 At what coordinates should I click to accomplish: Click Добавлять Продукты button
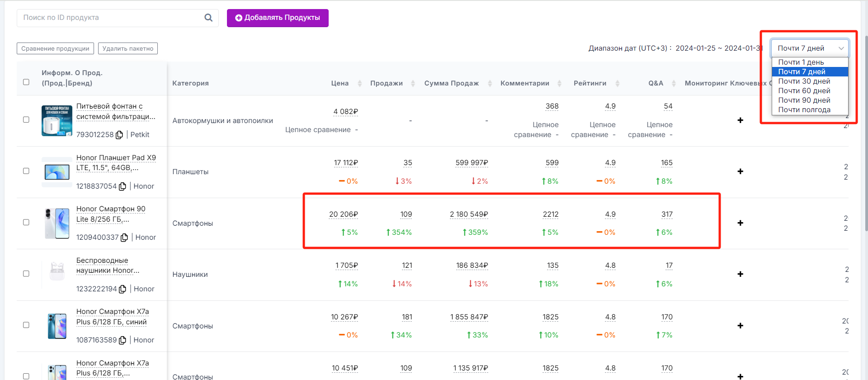coord(278,18)
